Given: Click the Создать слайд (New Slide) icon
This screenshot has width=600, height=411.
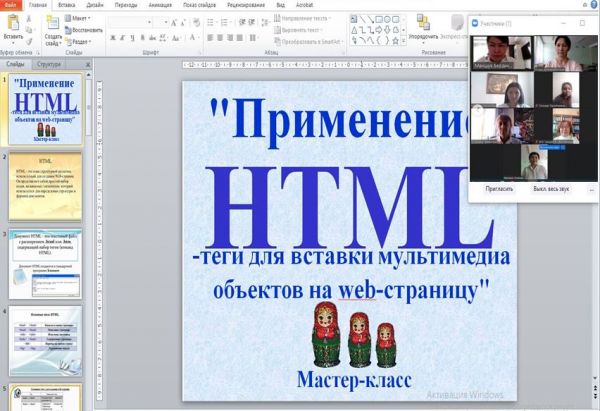Looking at the screenshot, I should [x=53, y=23].
